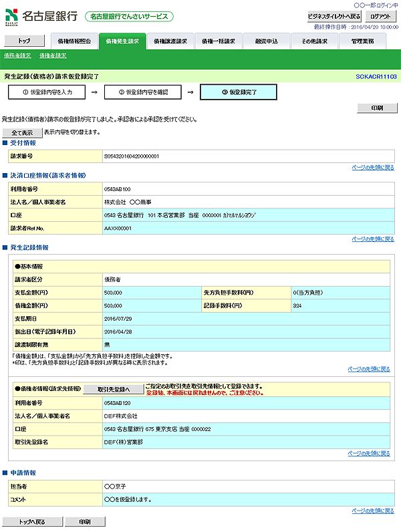Open the トップ button
The image size is (401, 532).
click(x=24, y=41)
